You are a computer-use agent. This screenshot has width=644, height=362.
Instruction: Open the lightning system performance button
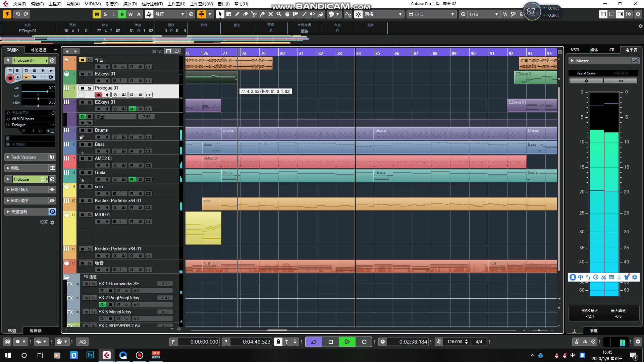point(7,14)
